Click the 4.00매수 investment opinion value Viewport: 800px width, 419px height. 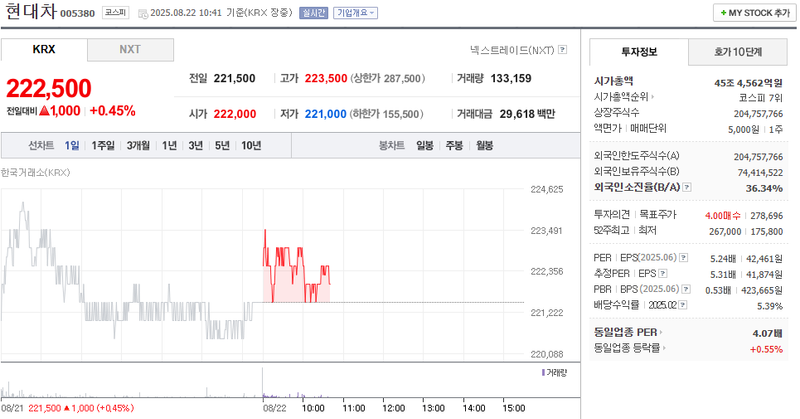tap(722, 216)
